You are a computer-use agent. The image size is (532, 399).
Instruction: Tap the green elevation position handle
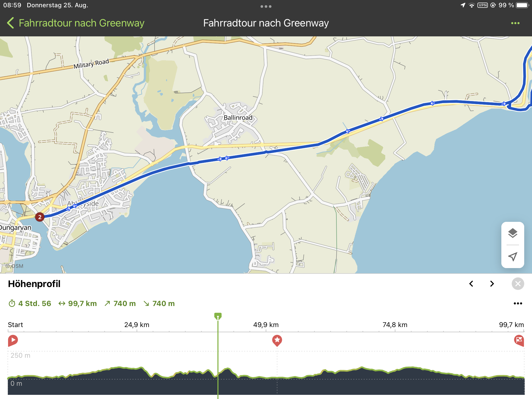[218, 316]
